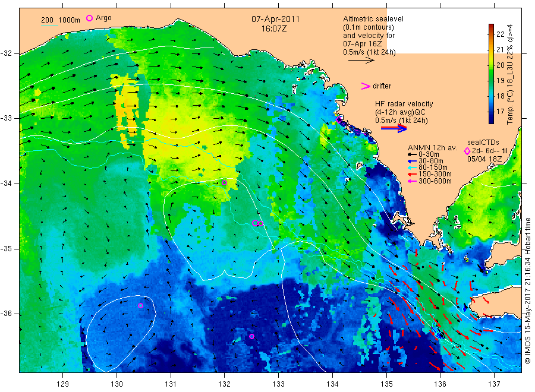
Task: Click the IMOS copyright timestamp text
Action: point(528,291)
